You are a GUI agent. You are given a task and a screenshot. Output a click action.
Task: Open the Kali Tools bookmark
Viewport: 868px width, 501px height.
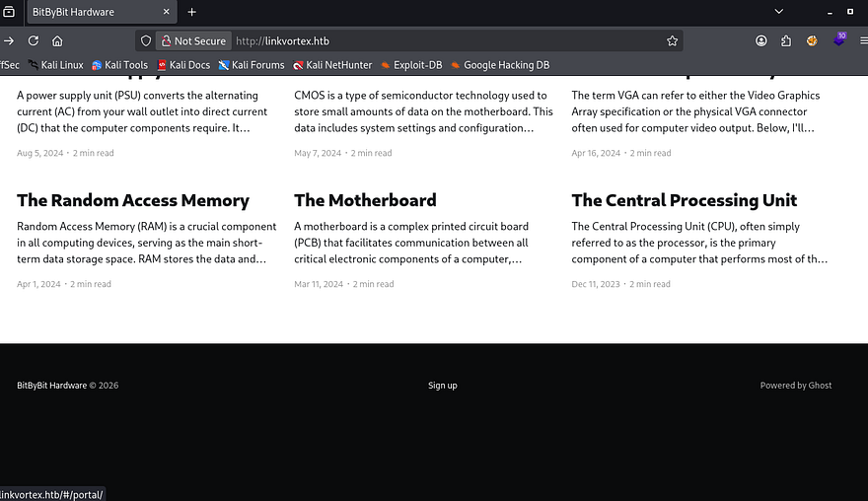tap(120, 65)
